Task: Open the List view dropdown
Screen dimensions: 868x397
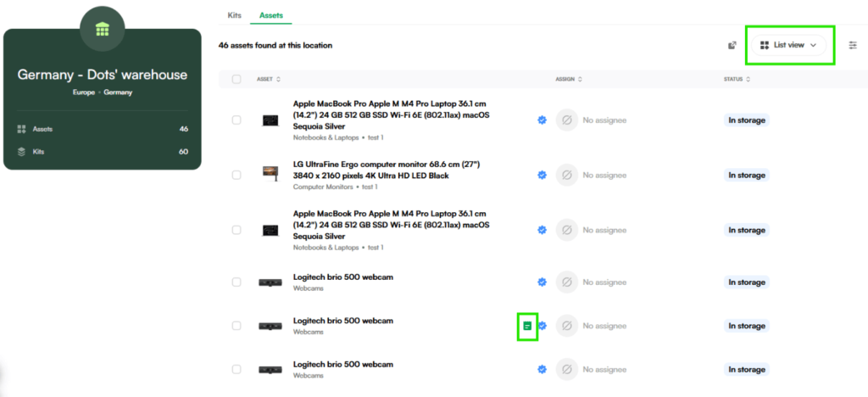Action: (788, 46)
